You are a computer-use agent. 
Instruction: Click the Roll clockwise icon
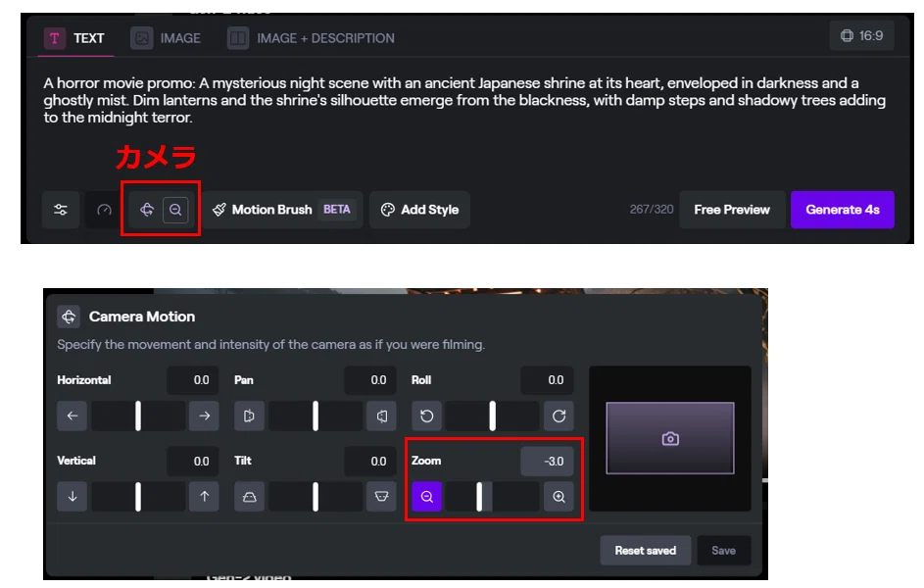point(559,416)
